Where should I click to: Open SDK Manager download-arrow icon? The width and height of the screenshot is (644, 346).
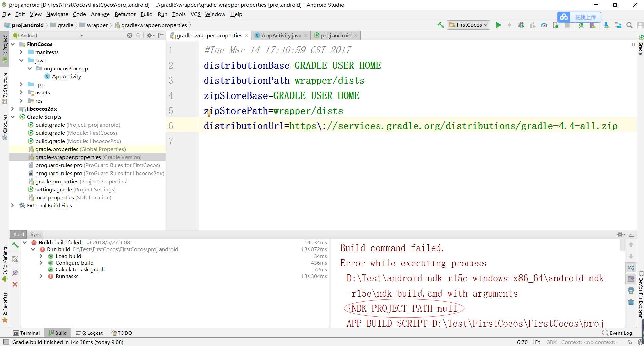pyautogui.click(x=606, y=25)
